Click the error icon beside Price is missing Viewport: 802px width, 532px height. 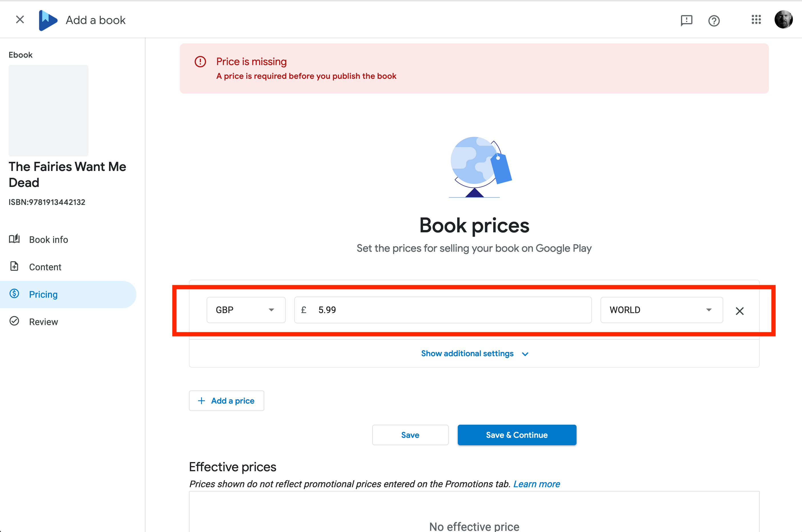(x=200, y=61)
